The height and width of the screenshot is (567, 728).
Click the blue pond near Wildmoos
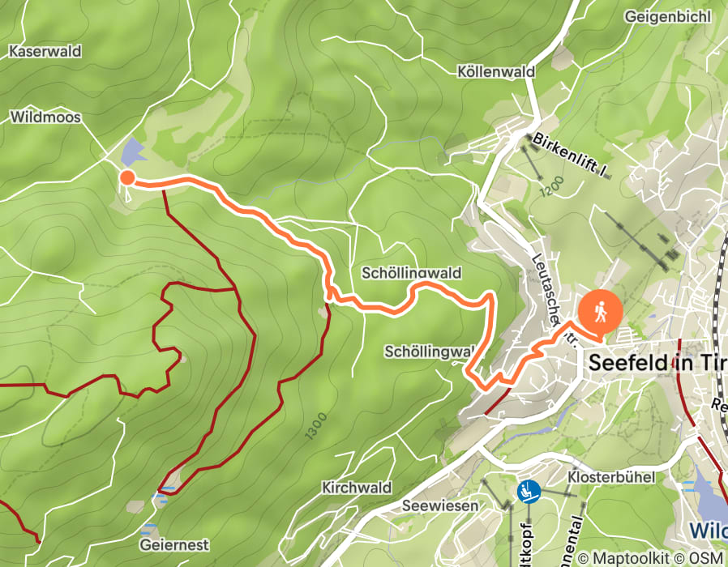132,151
